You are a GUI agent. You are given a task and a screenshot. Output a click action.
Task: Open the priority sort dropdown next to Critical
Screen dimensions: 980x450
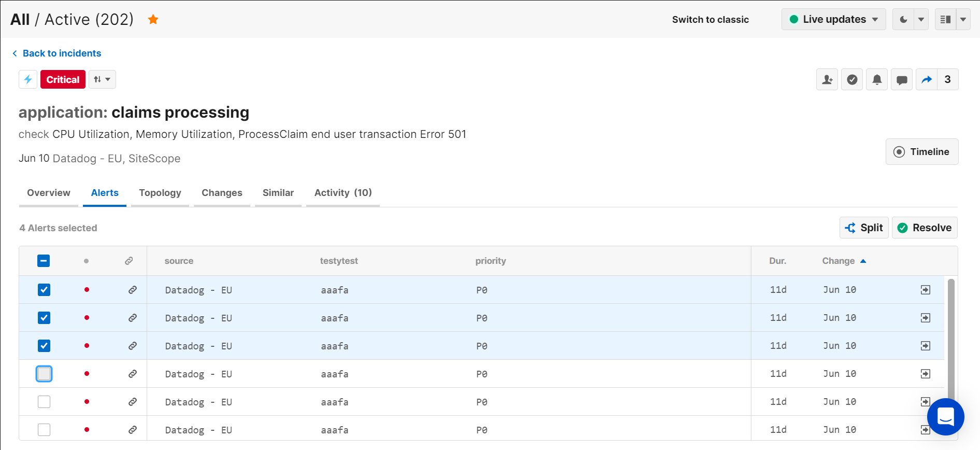coord(102,79)
